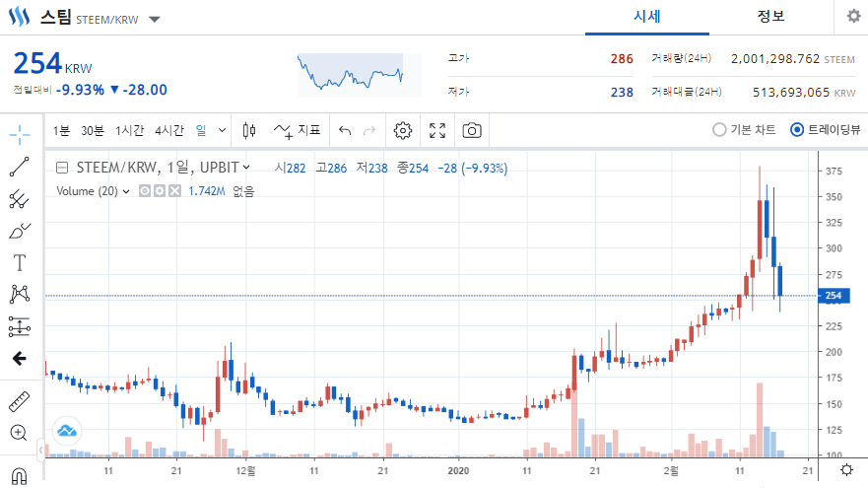This screenshot has height=488, width=868.
Task: Select the brush drawing tool
Action: 20,231
